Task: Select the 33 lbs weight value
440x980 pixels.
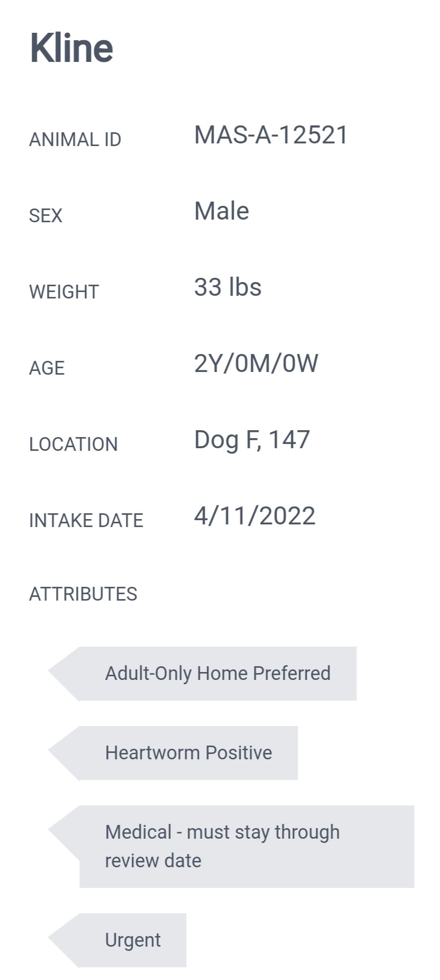Action: (228, 287)
